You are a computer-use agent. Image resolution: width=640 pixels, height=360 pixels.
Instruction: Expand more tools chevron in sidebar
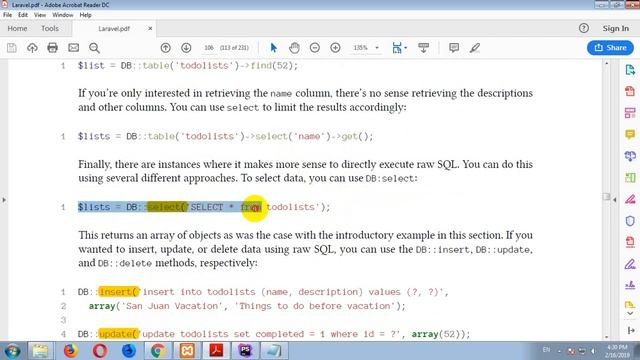point(630,313)
